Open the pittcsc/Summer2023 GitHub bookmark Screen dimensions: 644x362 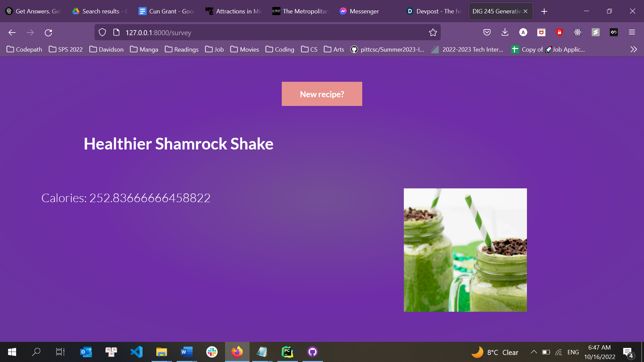pyautogui.click(x=387, y=49)
